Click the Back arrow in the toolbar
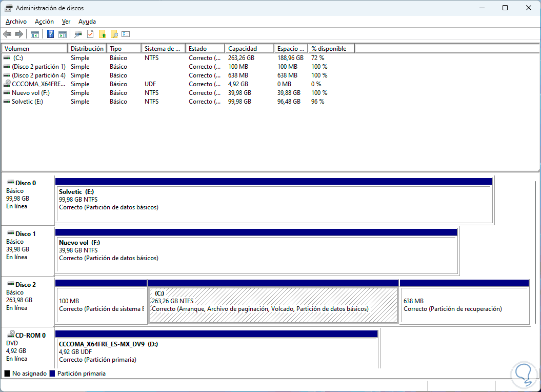Screen dimensions: 541x392 7,34
